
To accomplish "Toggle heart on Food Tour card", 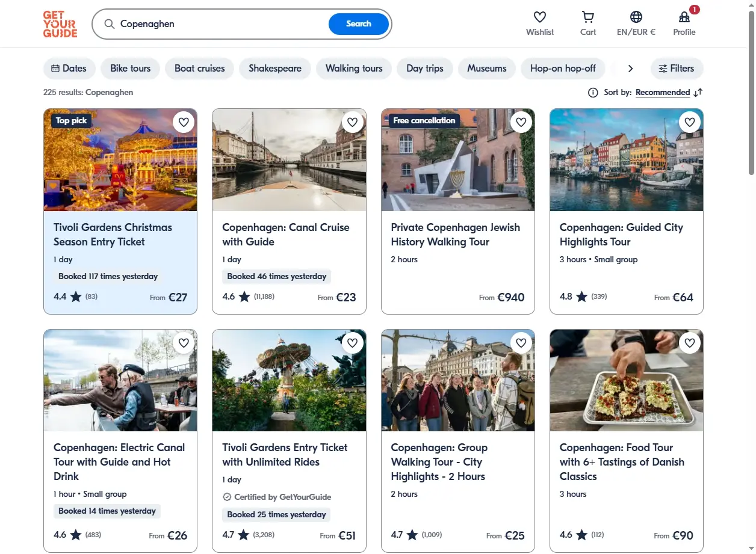I will coord(689,343).
